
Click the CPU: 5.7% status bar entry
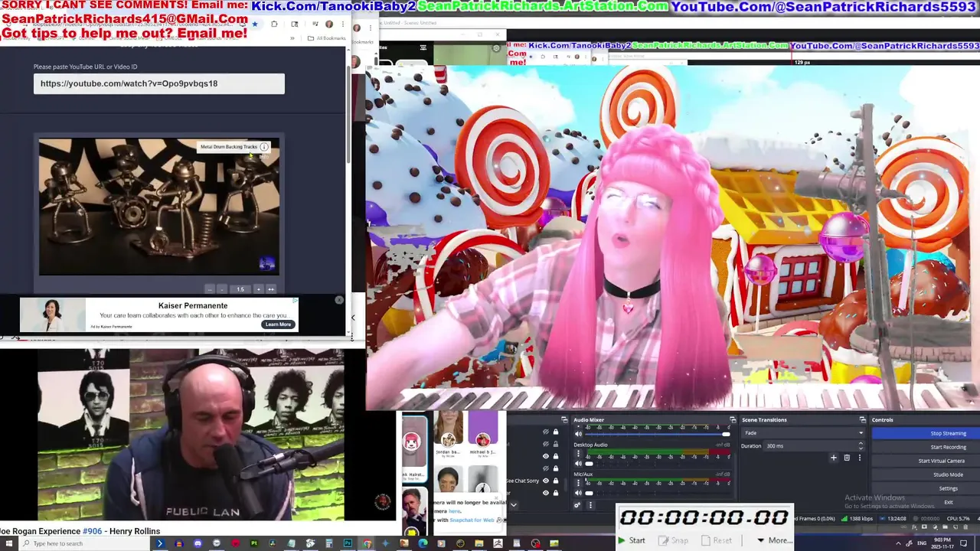tap(958, 518)
